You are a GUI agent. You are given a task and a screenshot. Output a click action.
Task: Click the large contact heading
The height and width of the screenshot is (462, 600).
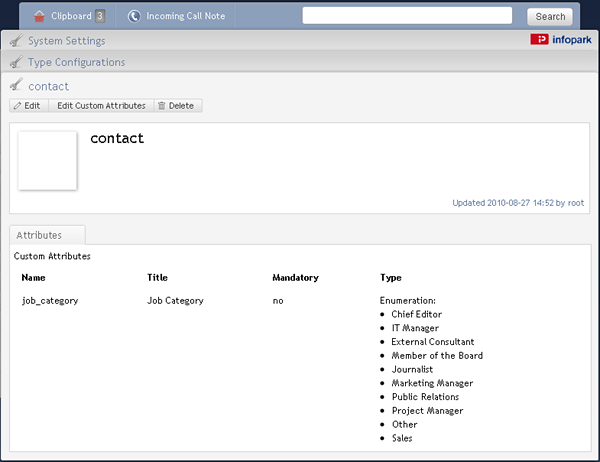[x=117, y=138]
